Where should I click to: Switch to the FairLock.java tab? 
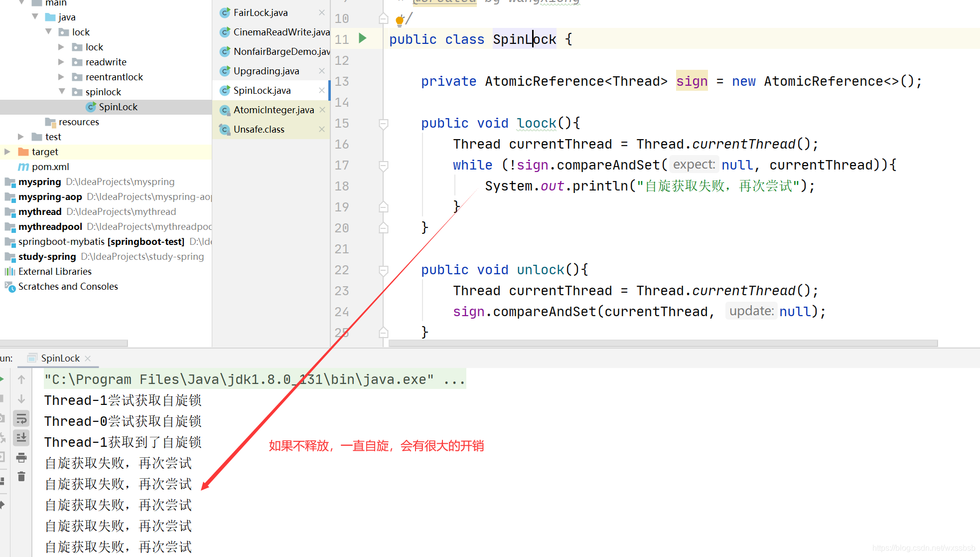point(261,12)
